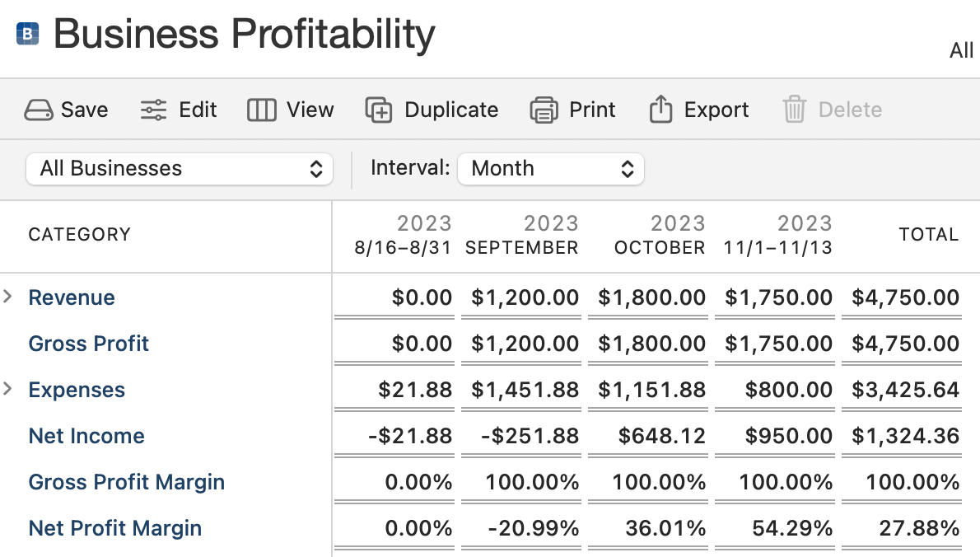Open the All Businesses dropdown
The image size is (980, 557).
click(180, 169)
